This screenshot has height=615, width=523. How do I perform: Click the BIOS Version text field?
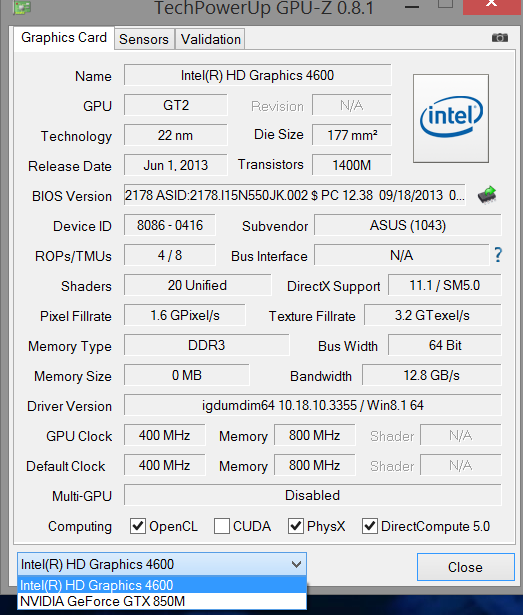(295, 195)
